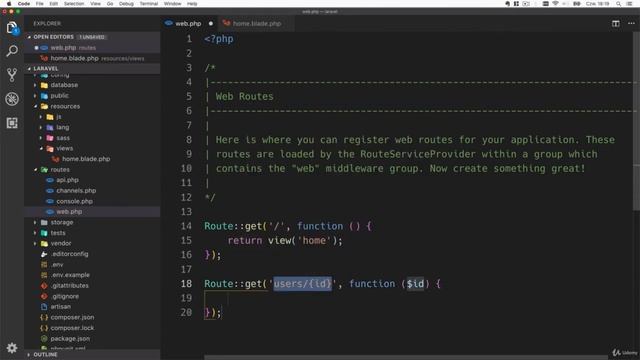Split the editor to the right
The width and height of the screenshot is (640, 360).
pyautogui.click(x=616, y=24)
